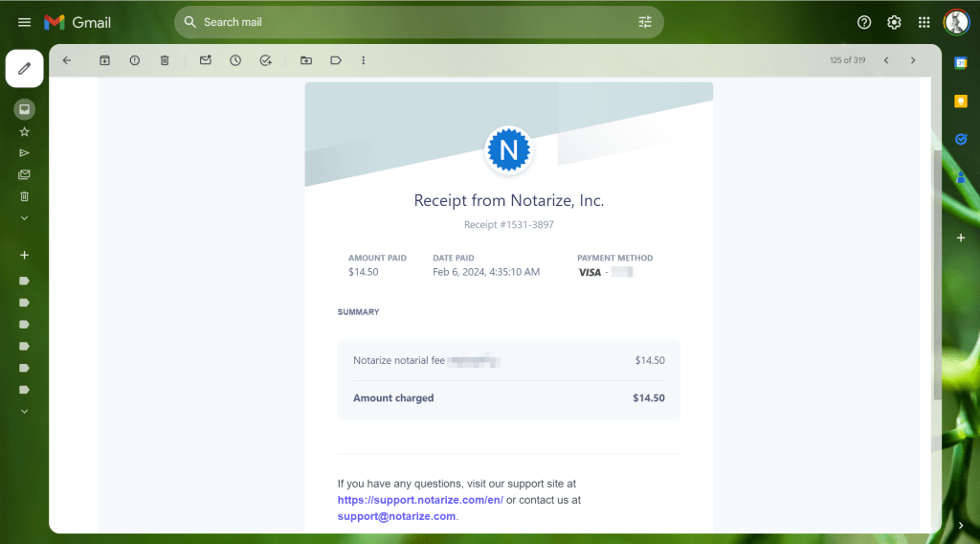Open the More options three-dot menu

coord(363,60)
